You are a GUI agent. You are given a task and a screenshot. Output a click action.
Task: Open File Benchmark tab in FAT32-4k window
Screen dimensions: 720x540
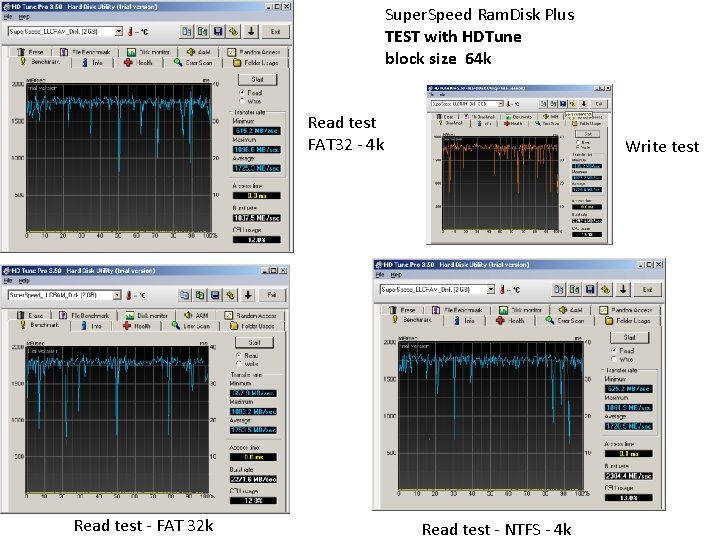click(x=85, y=52)
